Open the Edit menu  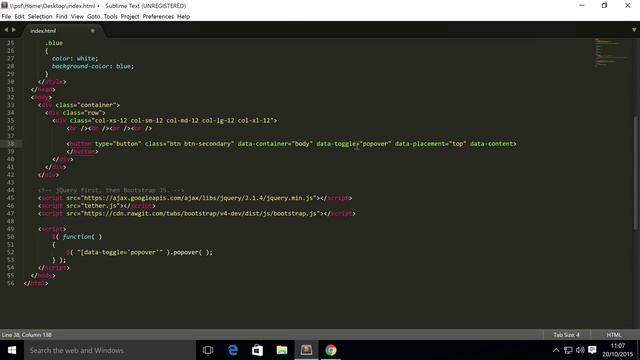(x=19, y=17)
